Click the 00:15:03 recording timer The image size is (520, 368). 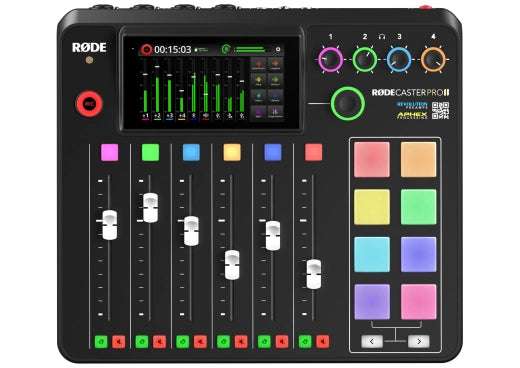(173, 50)
